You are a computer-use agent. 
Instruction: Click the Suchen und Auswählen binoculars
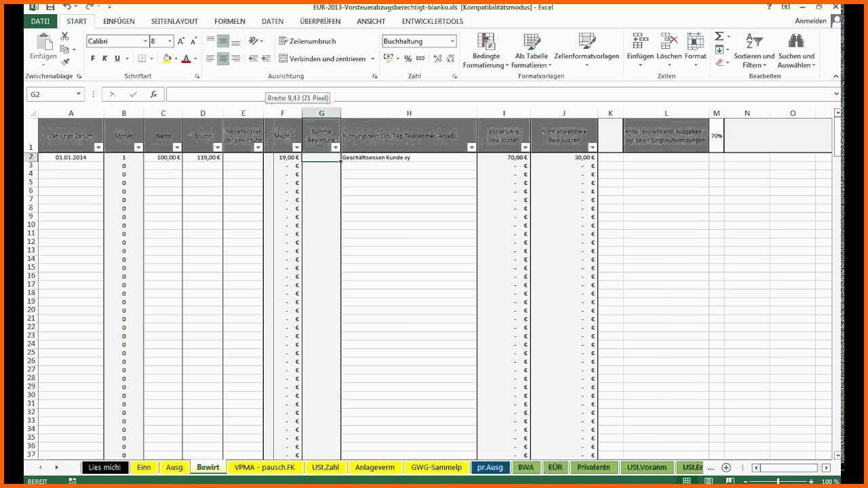coord(796,51)
